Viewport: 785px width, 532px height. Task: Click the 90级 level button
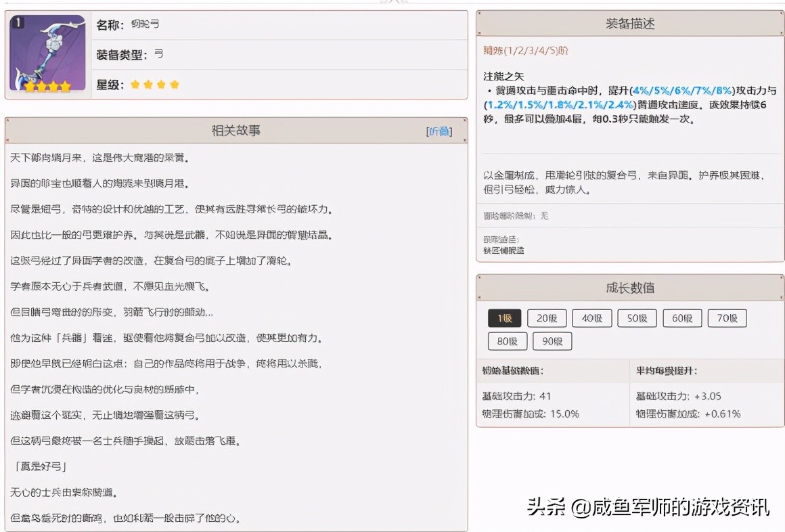click(552, 341)
